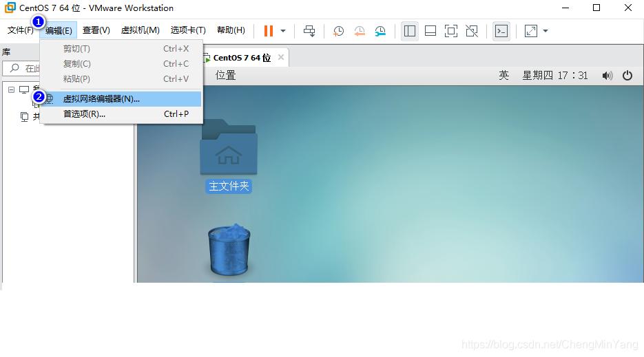Image resolution: width=644 pixels, height=357 pixels.
Task: Open the 查看(V) menu
Action: [96, 30]
